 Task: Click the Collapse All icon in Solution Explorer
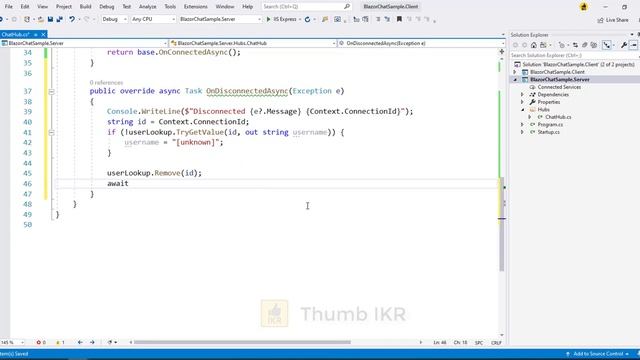(x=584, y=45)
